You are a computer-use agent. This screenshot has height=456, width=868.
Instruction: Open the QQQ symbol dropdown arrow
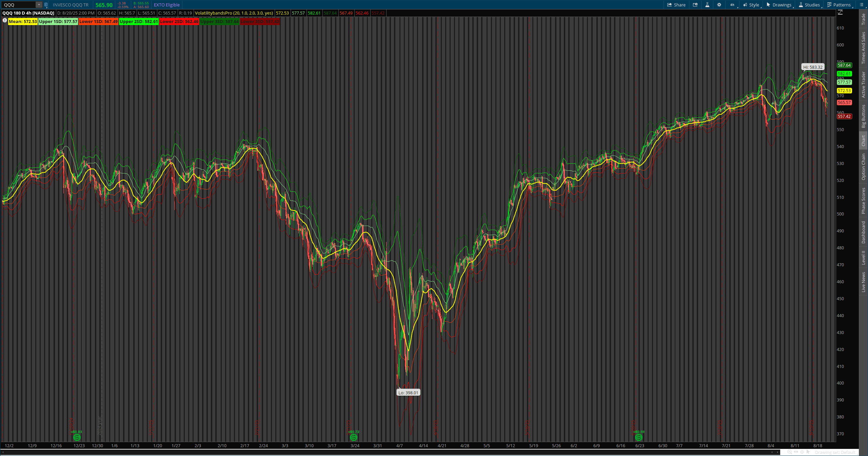[38, 5]
